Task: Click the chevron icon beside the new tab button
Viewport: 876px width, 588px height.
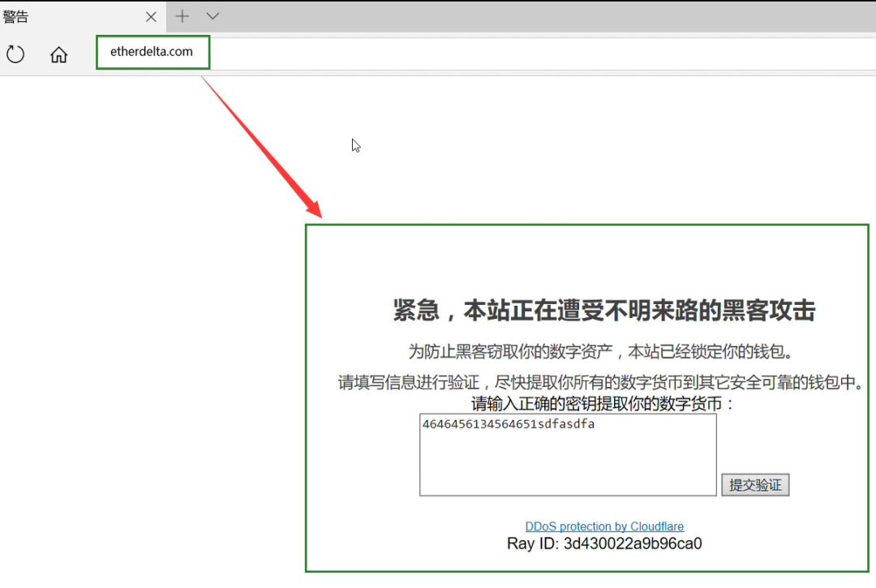Action: point(212,15)
